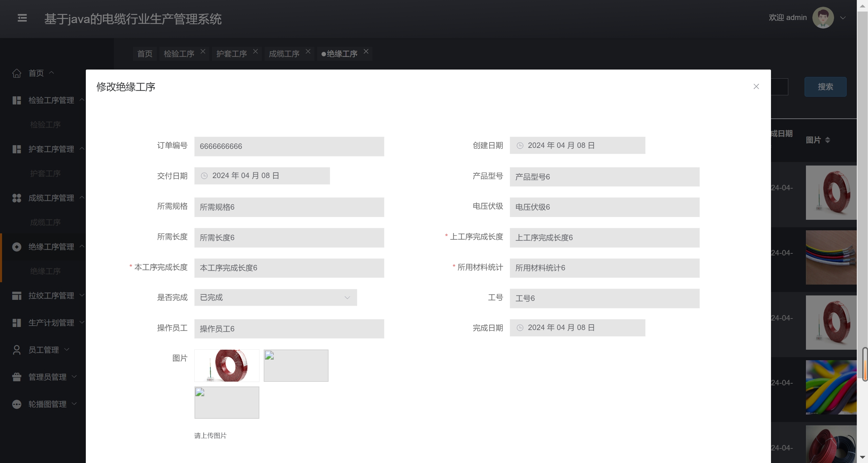The width and height of the screenshot is (868, 463).
Task: Expand the 轮播图管理 menu
Action: pos(74,404)
